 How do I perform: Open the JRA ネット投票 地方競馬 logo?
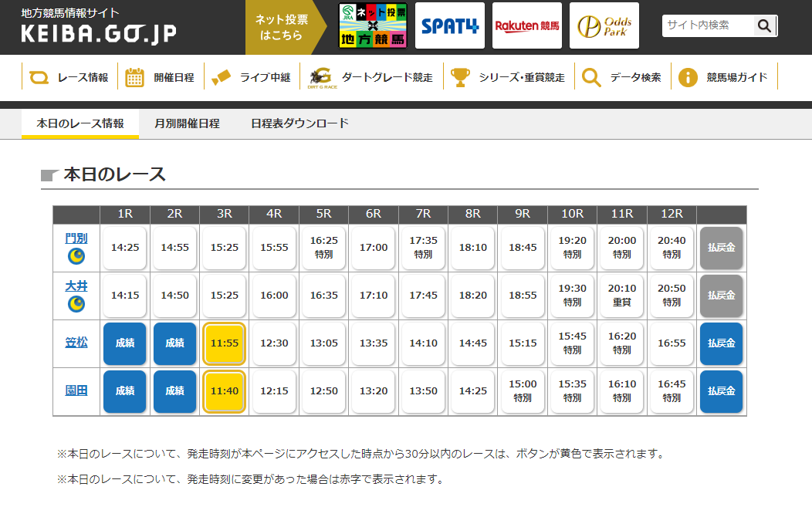[x=373, y=27]
